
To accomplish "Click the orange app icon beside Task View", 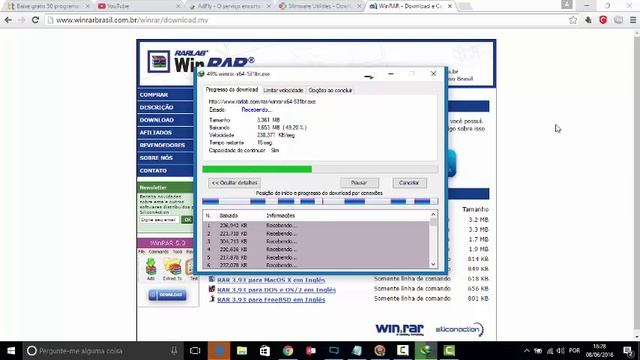I will click(x=219, y=351).
